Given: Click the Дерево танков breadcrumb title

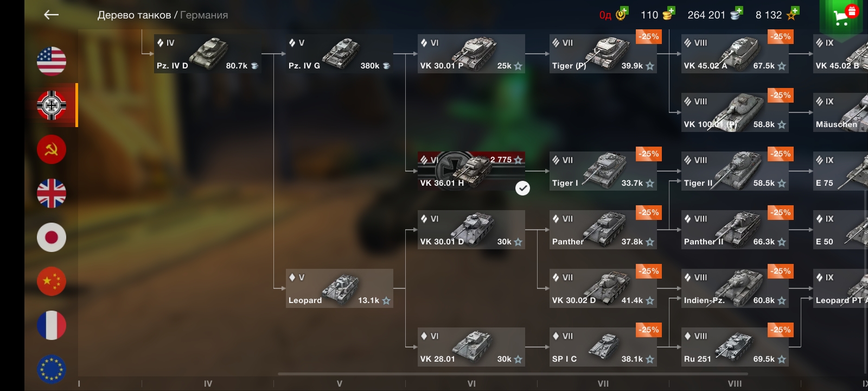Looking at the screenshot, I should pos(134,15).
